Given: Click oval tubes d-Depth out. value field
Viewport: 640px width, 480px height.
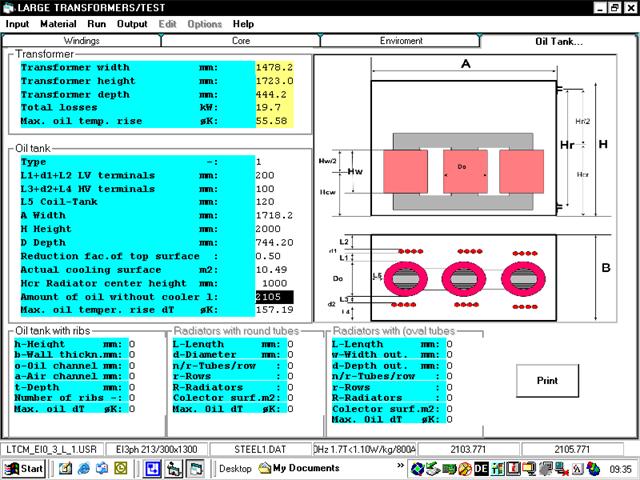Looking at the screenshot, I should (449, 366).
